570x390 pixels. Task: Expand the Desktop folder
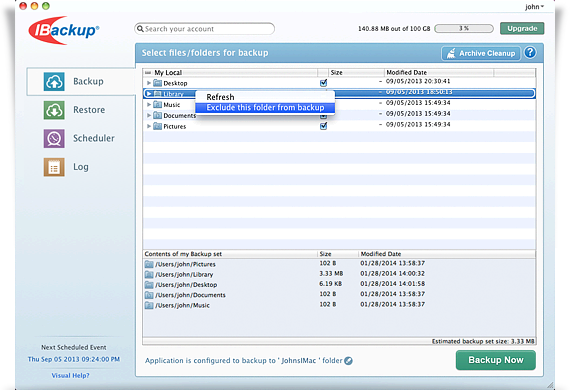click(x=149, y=83)
